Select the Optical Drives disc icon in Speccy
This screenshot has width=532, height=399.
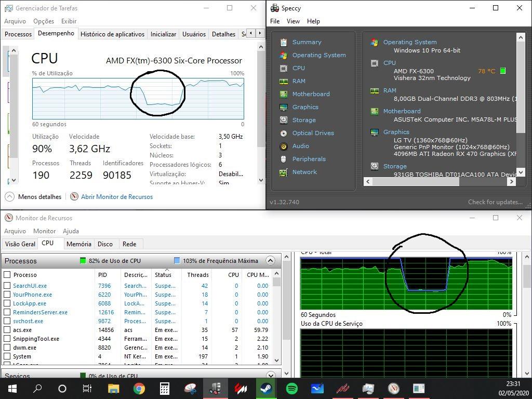pyautogui.click(x=283, y=133)
